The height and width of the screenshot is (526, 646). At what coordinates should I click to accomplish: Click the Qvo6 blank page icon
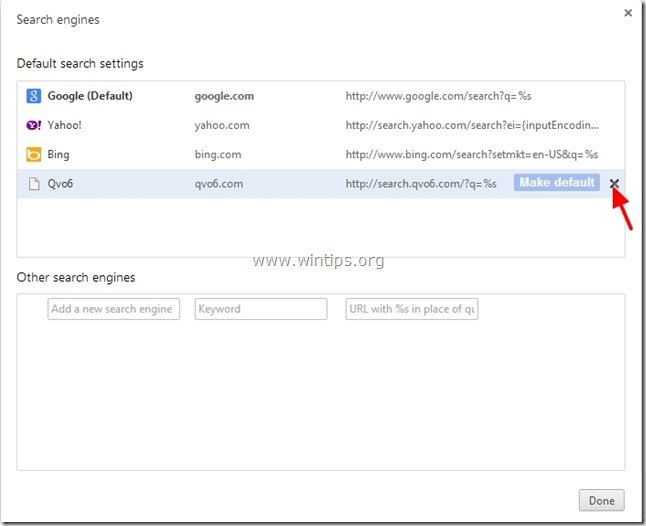(34, 184)
